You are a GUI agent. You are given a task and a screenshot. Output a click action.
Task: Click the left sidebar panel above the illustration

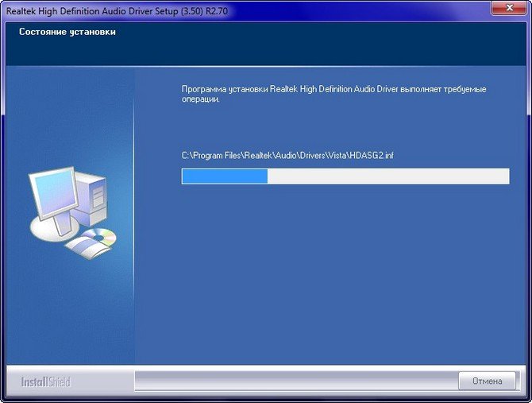point(70,115)
